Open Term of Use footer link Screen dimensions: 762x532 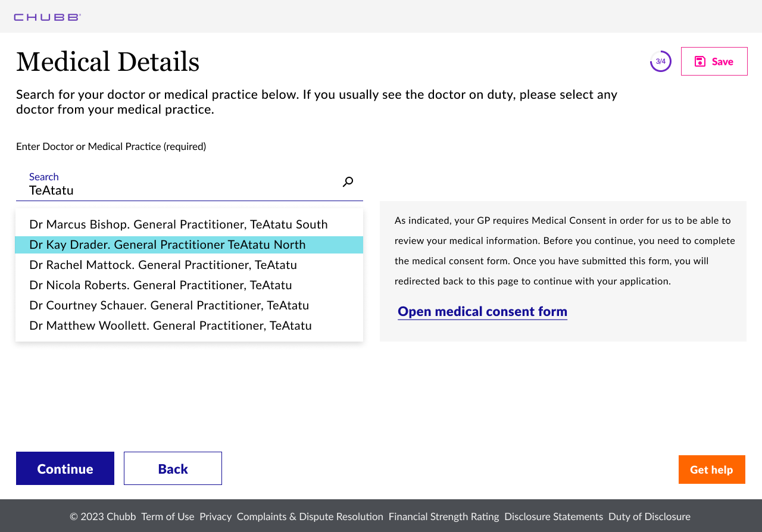click(x=168, y=517)
